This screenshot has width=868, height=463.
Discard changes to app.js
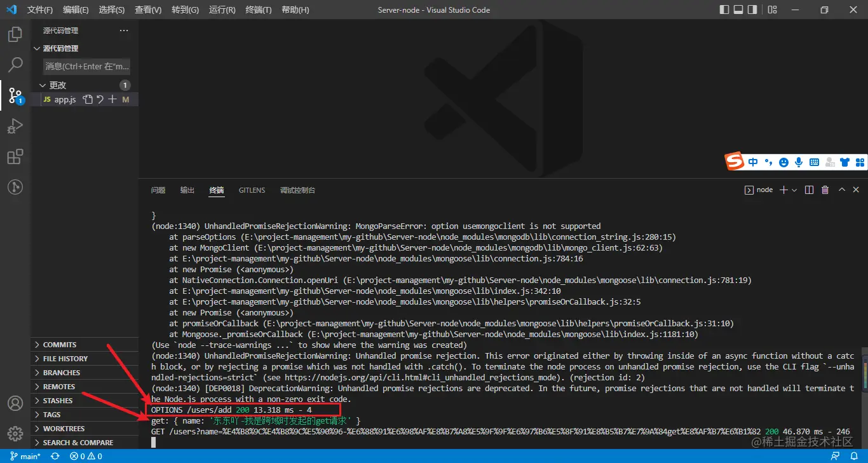100,99
